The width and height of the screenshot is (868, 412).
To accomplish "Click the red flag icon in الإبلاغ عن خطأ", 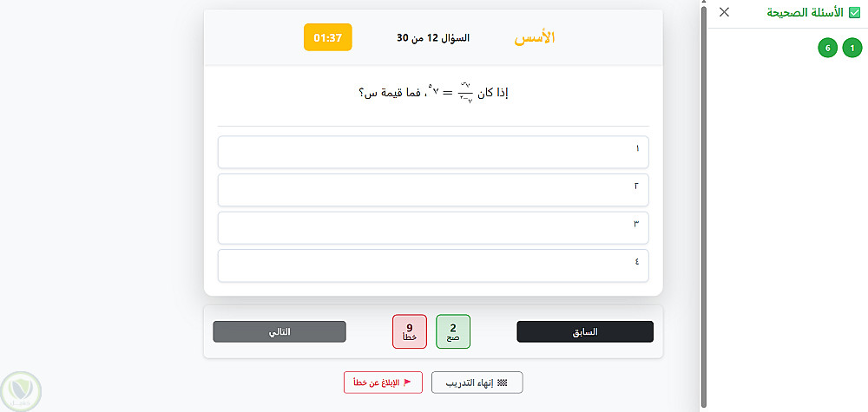I will [407, 383].
